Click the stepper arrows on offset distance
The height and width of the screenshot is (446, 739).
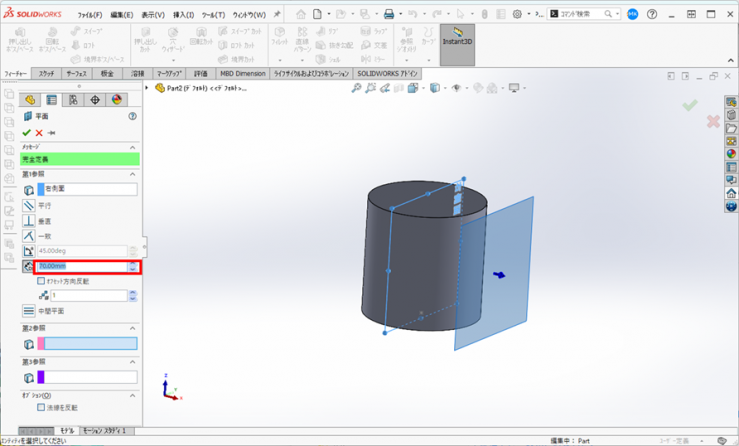(x=134, y=267)
